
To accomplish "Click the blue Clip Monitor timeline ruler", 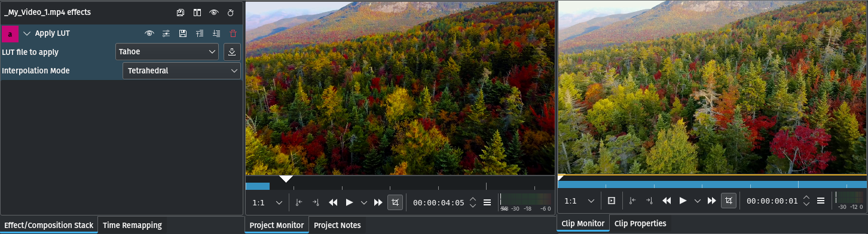I will tap(712, 184).
